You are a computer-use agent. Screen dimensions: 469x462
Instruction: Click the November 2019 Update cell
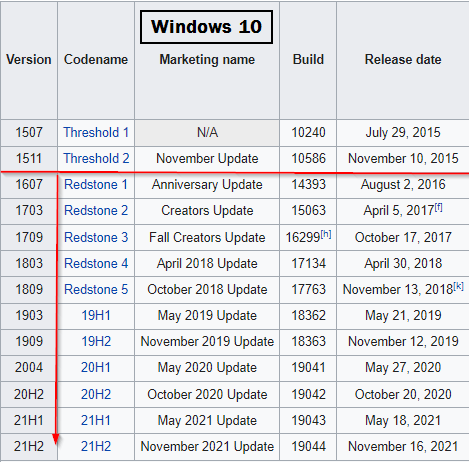(x=207, y=341)
